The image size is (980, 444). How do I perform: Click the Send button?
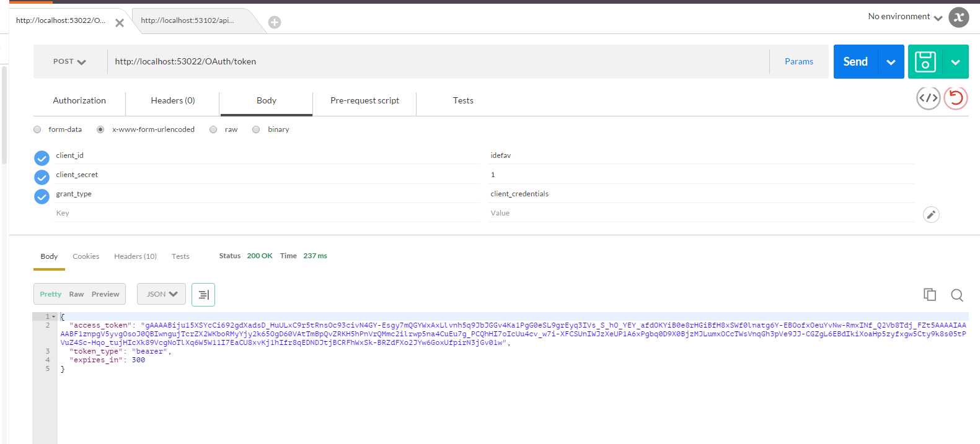[x=855, y=61]
